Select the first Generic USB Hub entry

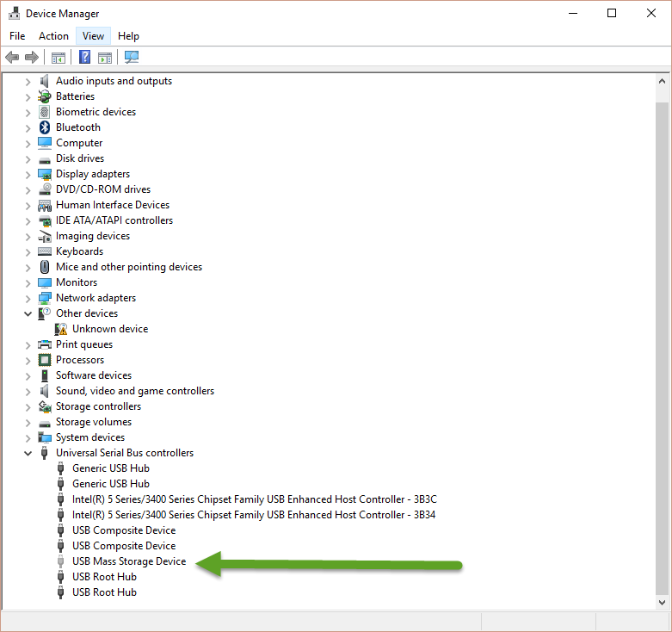pos(111,468)
